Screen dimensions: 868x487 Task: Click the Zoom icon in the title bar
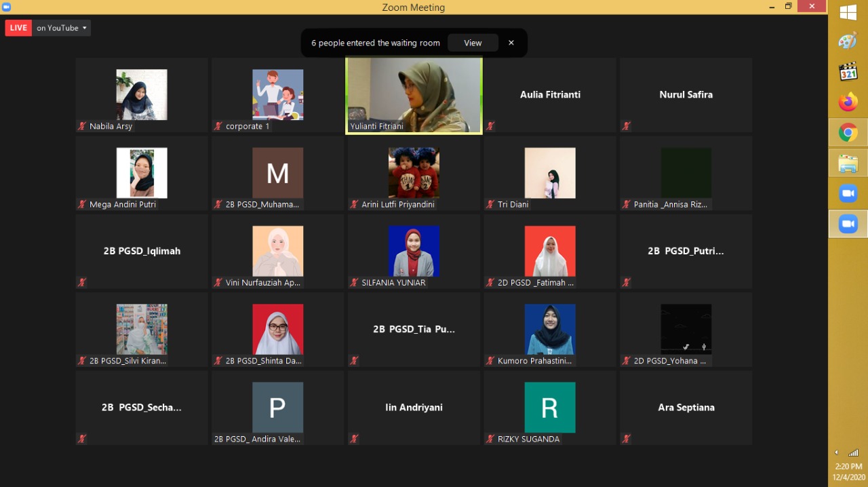7,7
